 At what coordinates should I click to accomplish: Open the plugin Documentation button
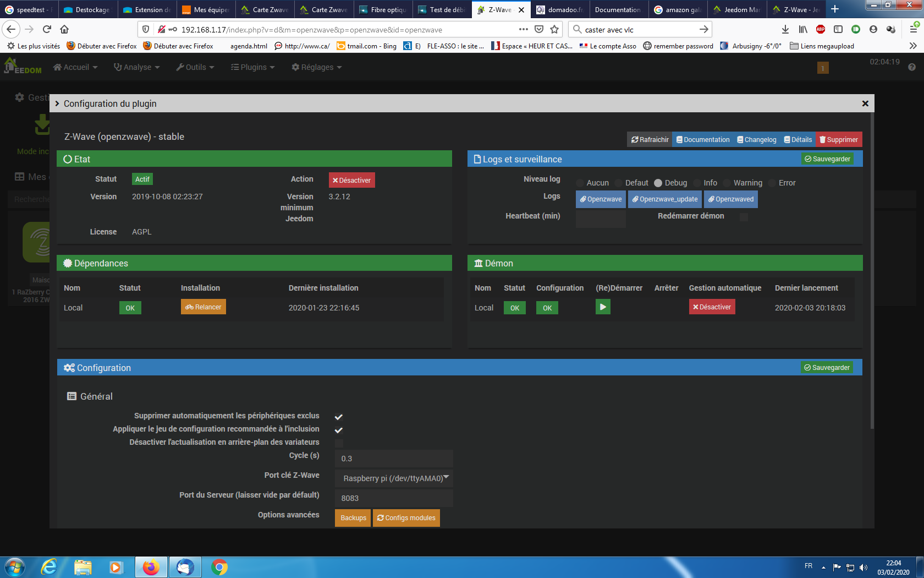(703, 140)
